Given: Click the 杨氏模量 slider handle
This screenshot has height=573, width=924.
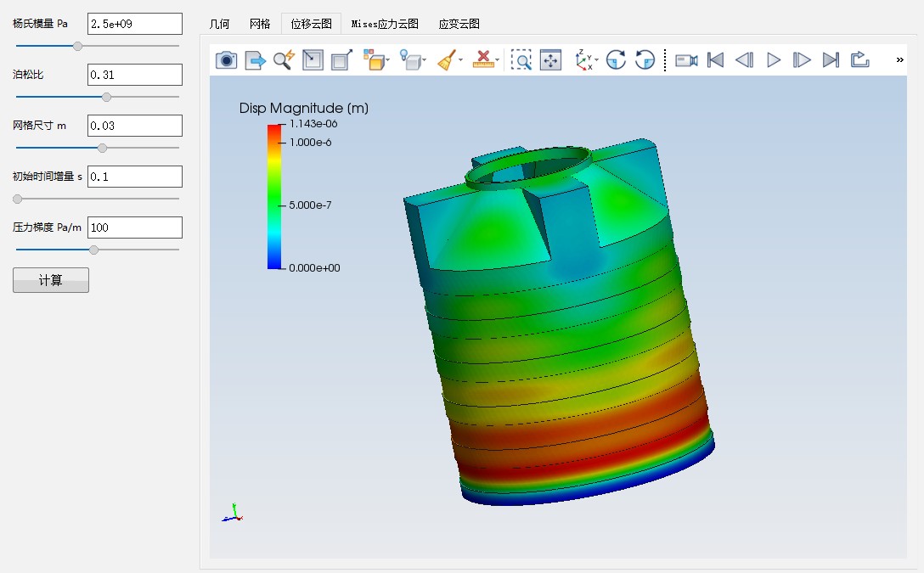Looking at the screenshot, I should pos(77,46).
